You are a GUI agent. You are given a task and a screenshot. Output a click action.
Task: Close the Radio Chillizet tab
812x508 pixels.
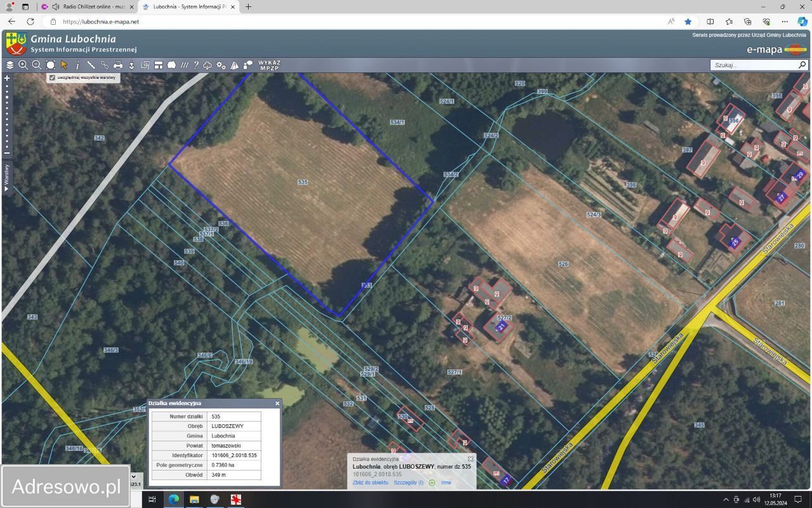[132, 6]
